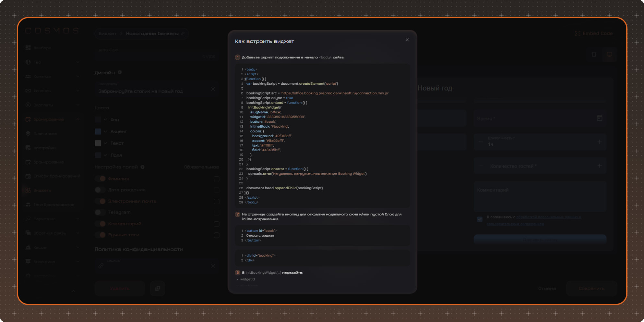
Task: Click the Обратная связь sidebar icon
Action: [x=28, y=233]
